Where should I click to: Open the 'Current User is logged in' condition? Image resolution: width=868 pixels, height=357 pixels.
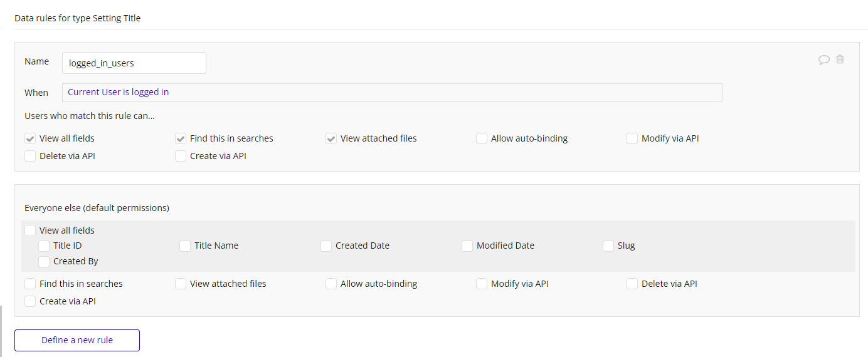click(x=119, y=93)
